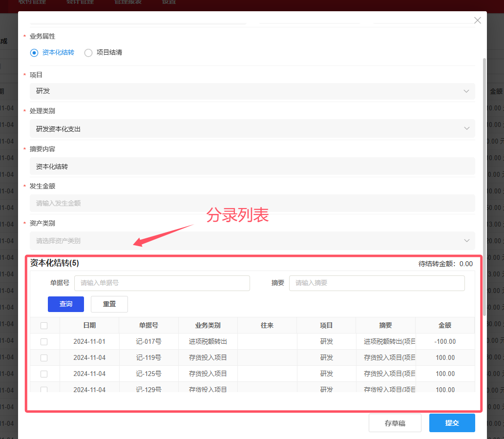Open the 资产类别 dropdown
This screenshot has height=439, width=504.
coord(252,241)
